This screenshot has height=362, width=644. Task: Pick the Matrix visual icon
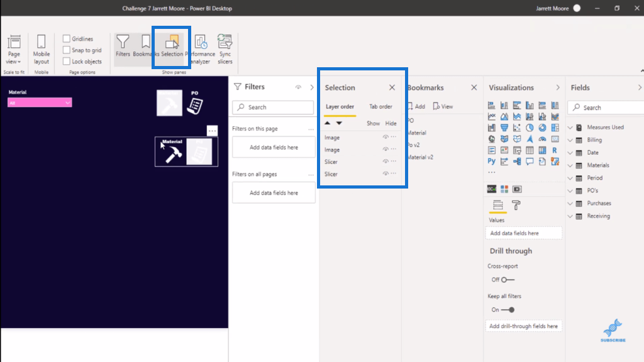coord(543,150)
